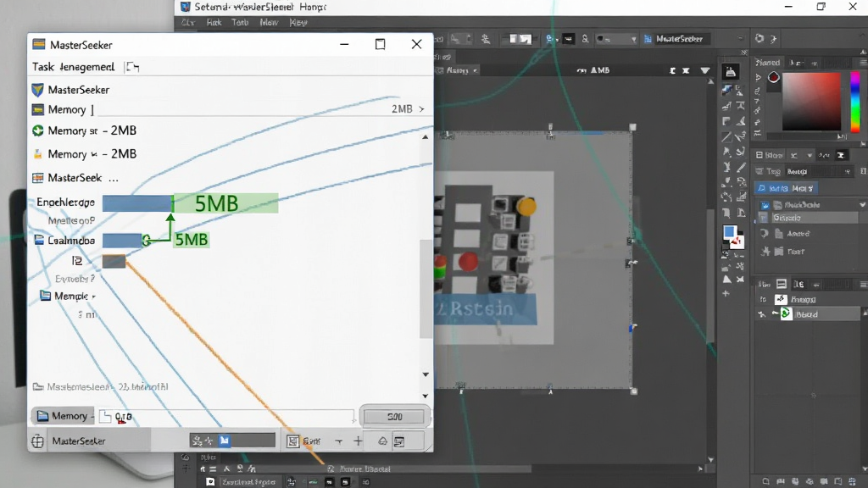Click the green refresh Memory icon

pos(37,130)
